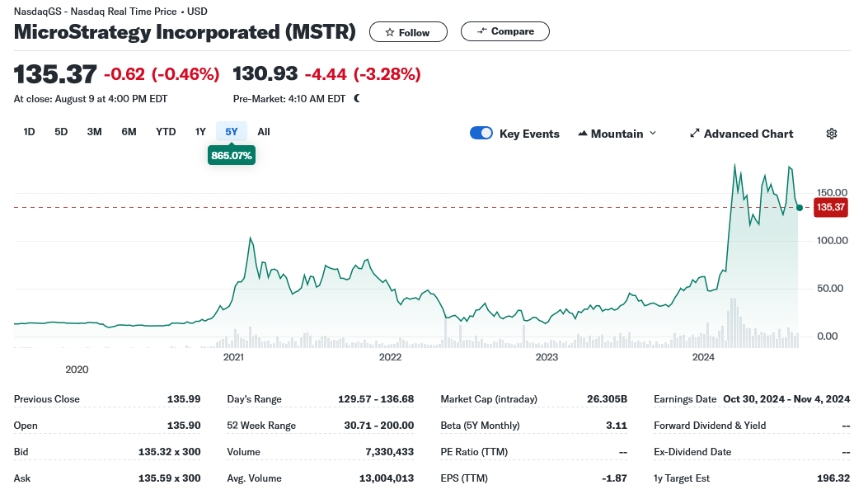The width and height of the screenshot is (868, 499).
Task: Click the EPS (TTM) value -1.87
Action: [614, 478]
